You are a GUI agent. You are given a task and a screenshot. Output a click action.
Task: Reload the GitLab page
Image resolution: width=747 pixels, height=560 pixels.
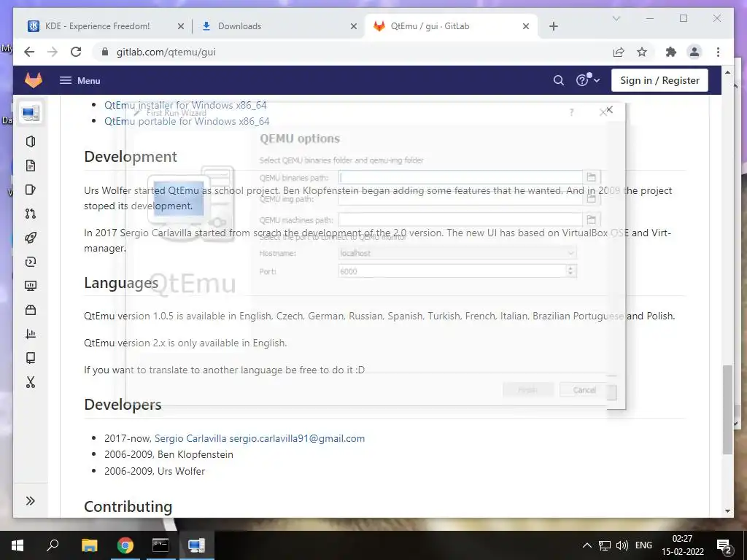click(76, 52)
